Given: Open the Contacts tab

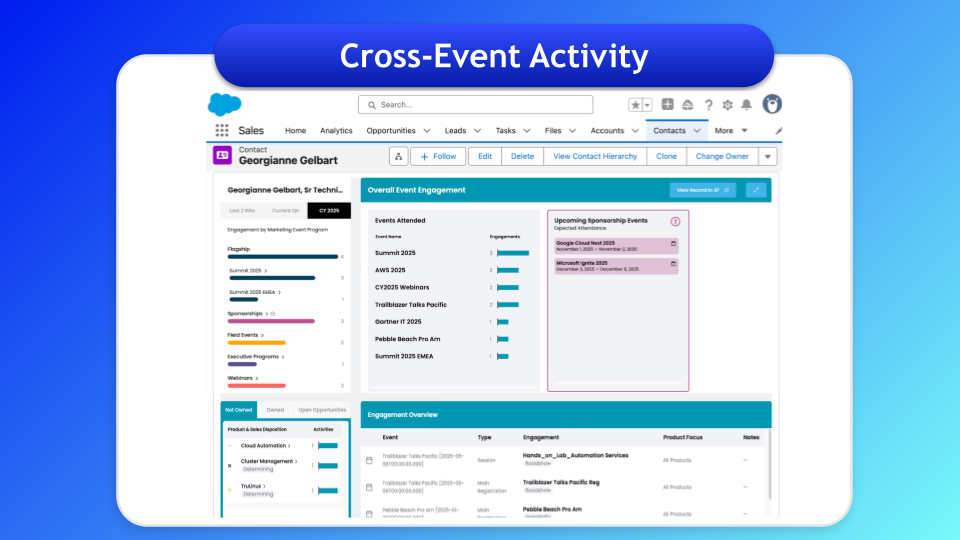Looking at the screenshot, I should (x=669, y=130).
